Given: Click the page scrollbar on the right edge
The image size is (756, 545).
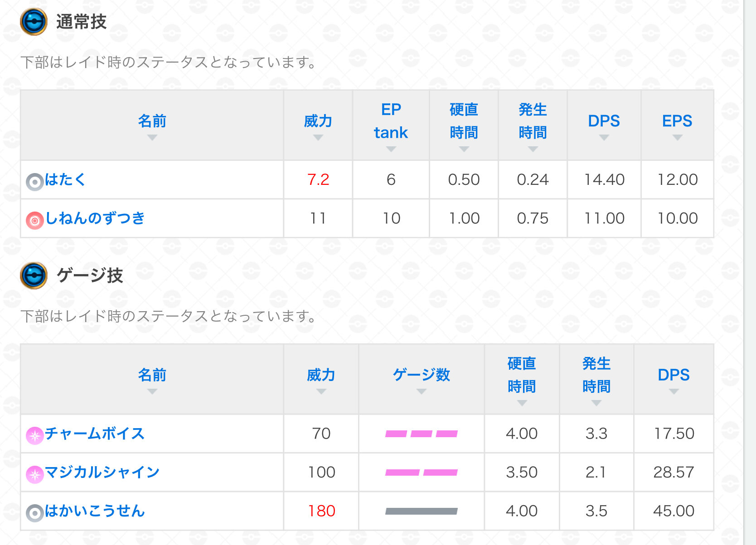Looking at the screenshot, I should (x=750, y=272).
